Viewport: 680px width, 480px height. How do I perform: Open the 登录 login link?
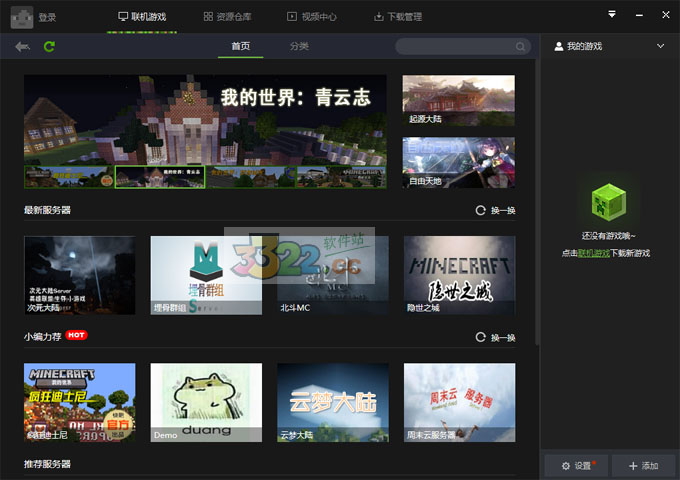[x=47, y=17]
